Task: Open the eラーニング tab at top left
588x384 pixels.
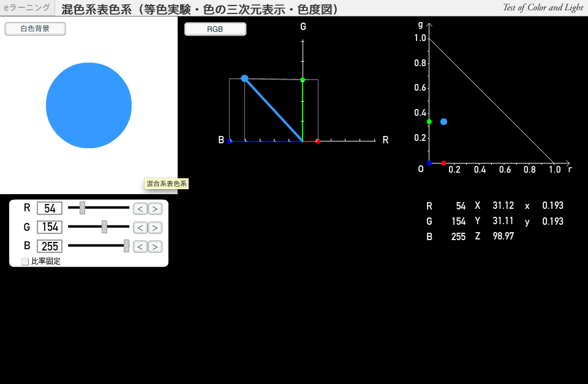Action: [x=27, y=8]
